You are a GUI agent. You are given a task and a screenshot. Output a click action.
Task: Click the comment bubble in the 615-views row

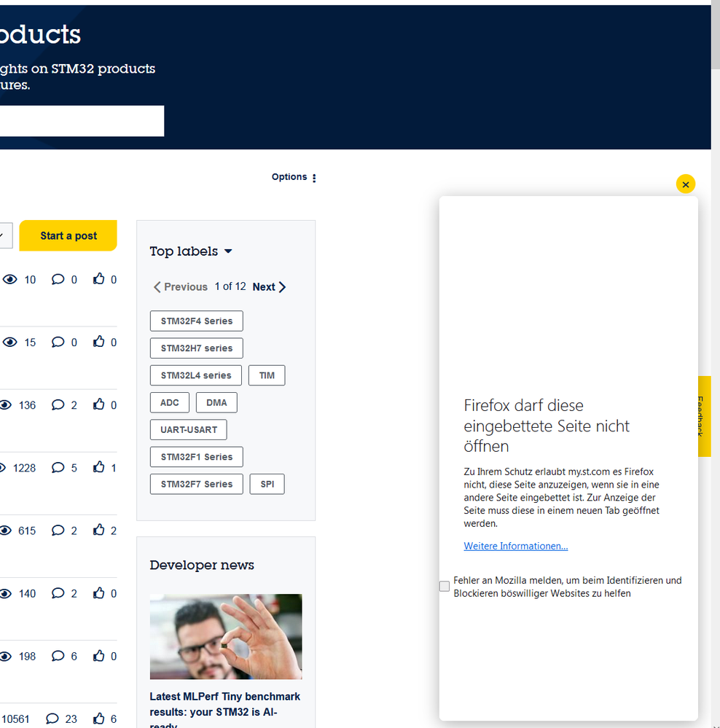(x=58, y=531)
